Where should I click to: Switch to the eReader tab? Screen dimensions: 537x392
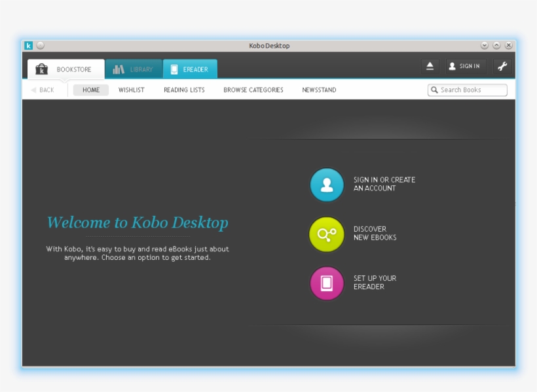(x=190, y=69)
